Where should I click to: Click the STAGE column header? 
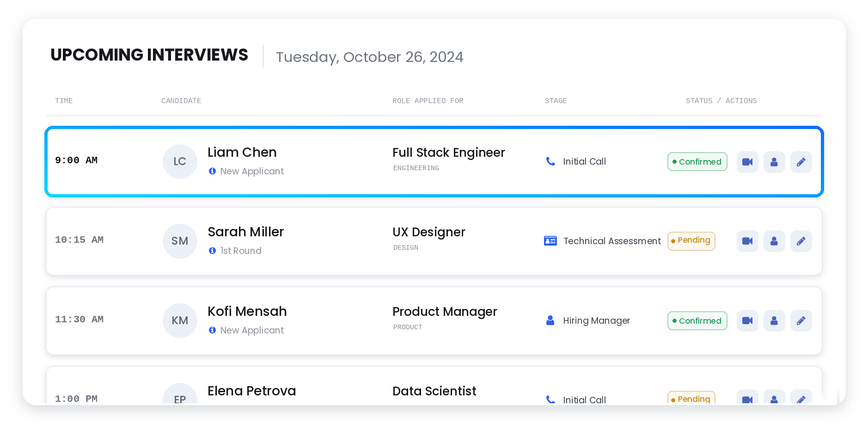click(x=556, y=101)
